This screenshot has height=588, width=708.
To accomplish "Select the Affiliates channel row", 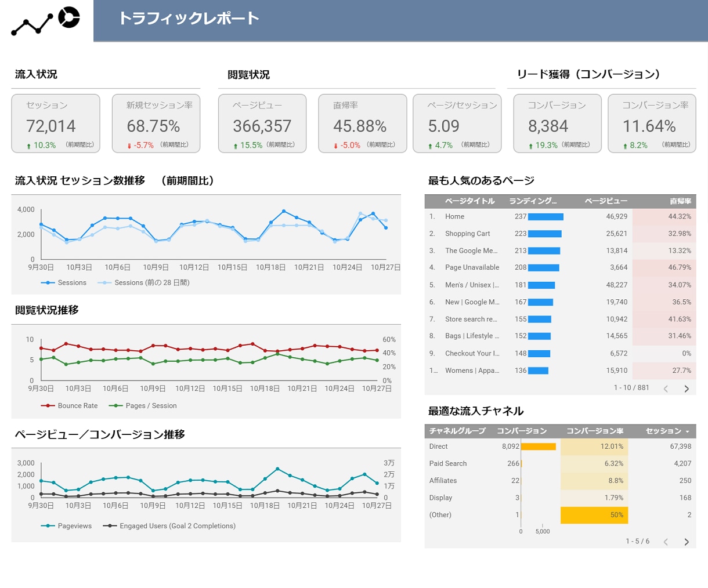I will pyautogui.click(x=560, y=481).
